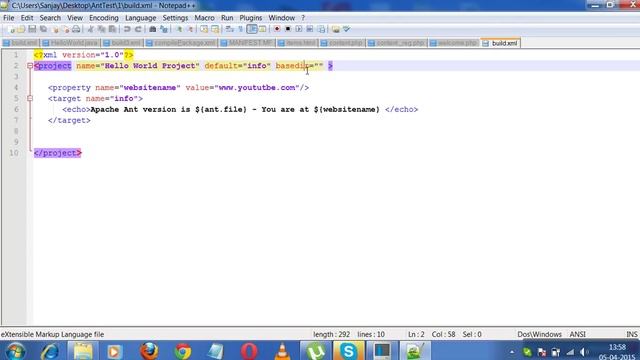Open VLC media player from taskbar
The width and height of the screenshot is (640, 360).
click(282, 351)
